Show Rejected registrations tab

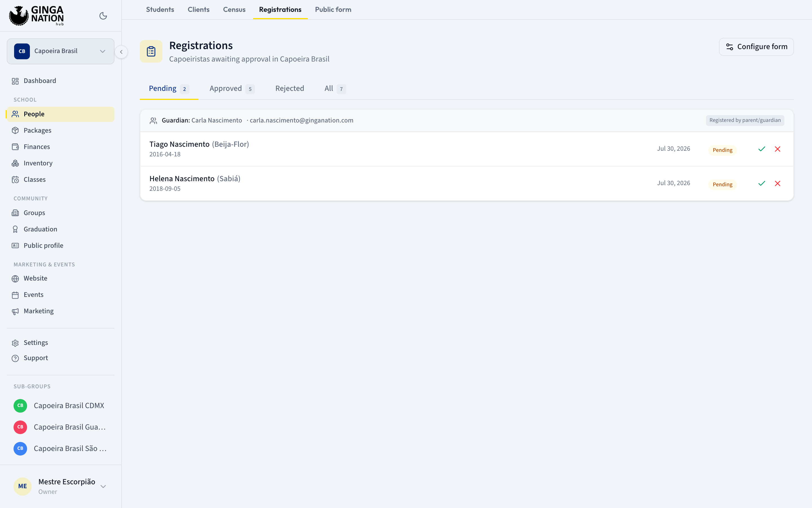click(x=290, y=89)
